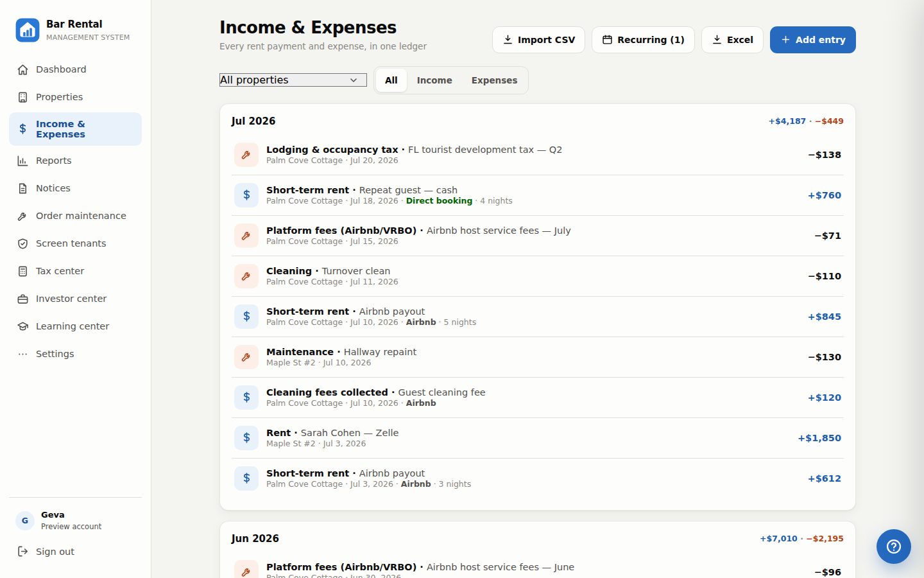Click the expense icon for Platform fees July

click(246, 236)
